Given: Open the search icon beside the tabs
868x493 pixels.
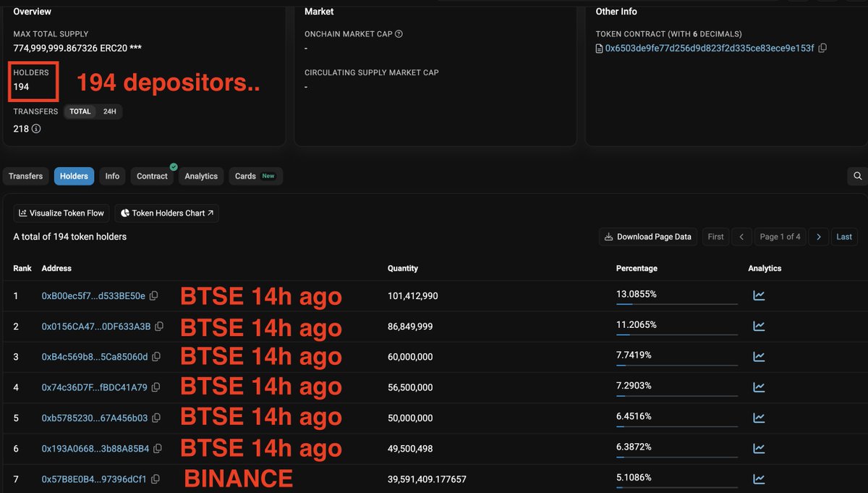Looking at the screenshot, I should tap(857, 176).
